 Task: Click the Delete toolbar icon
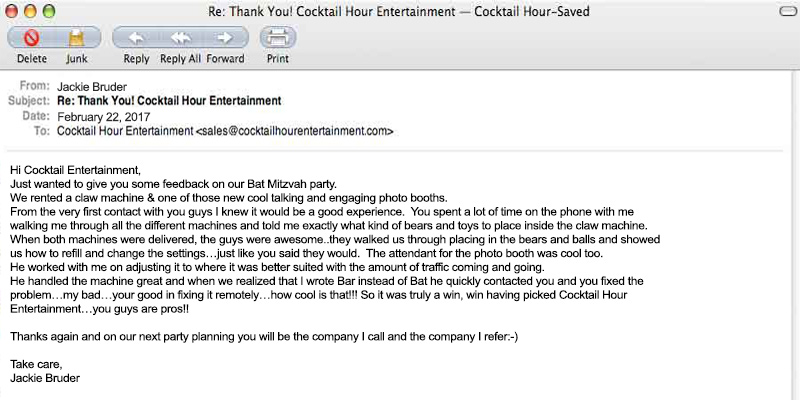click(x=31, y=38)
